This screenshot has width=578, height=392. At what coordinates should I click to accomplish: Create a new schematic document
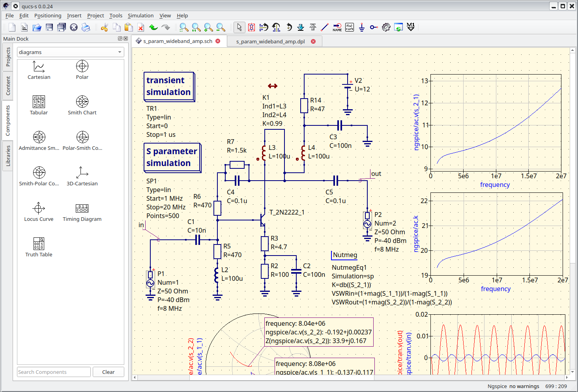coord(12,27)
